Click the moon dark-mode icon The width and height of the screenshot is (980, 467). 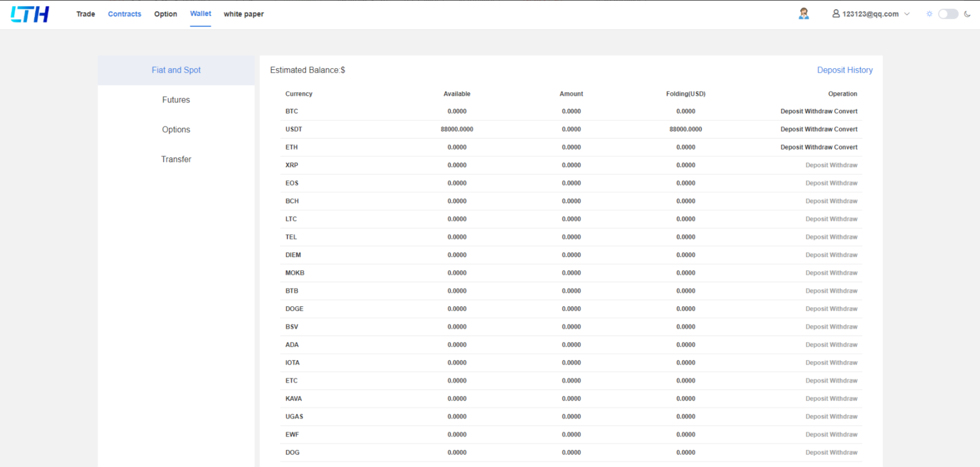[x=967, y=14]
